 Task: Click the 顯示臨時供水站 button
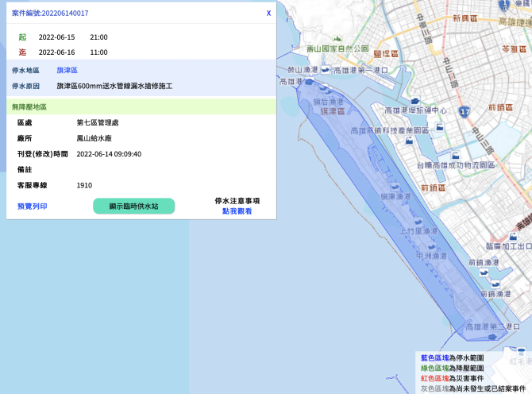pos(134,206)
